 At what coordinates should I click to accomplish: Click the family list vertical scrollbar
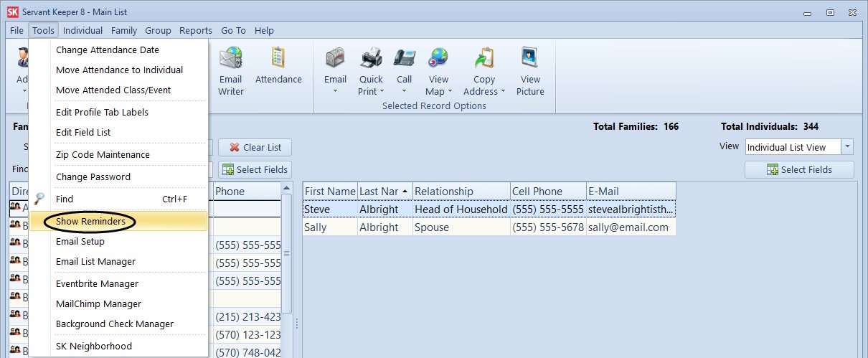(287, 251)
